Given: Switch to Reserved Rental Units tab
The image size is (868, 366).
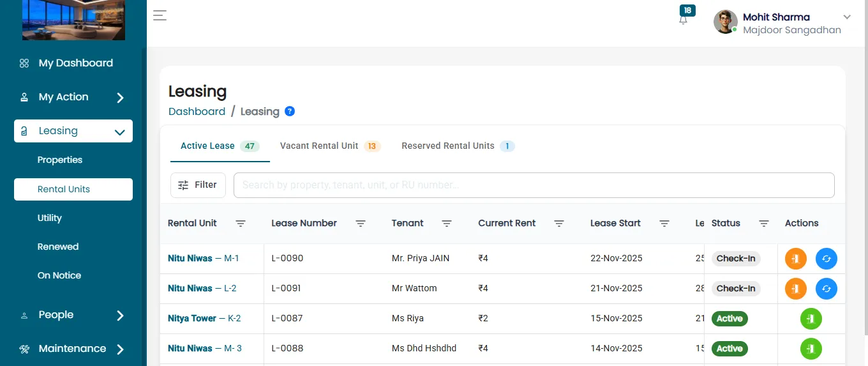Looking at the screenshot, I should pos(458,146).
